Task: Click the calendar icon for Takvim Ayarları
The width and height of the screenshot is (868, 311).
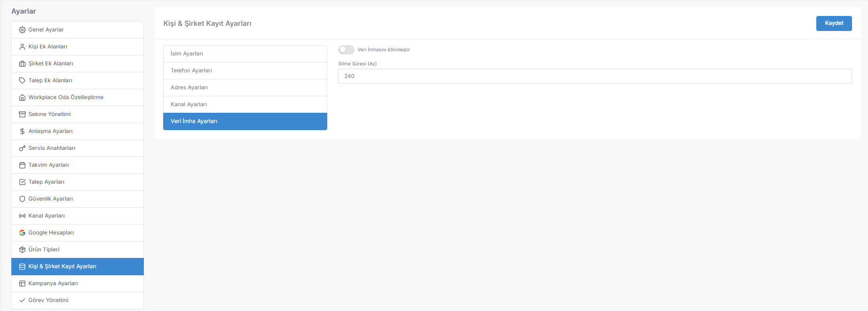Action: 22,165
